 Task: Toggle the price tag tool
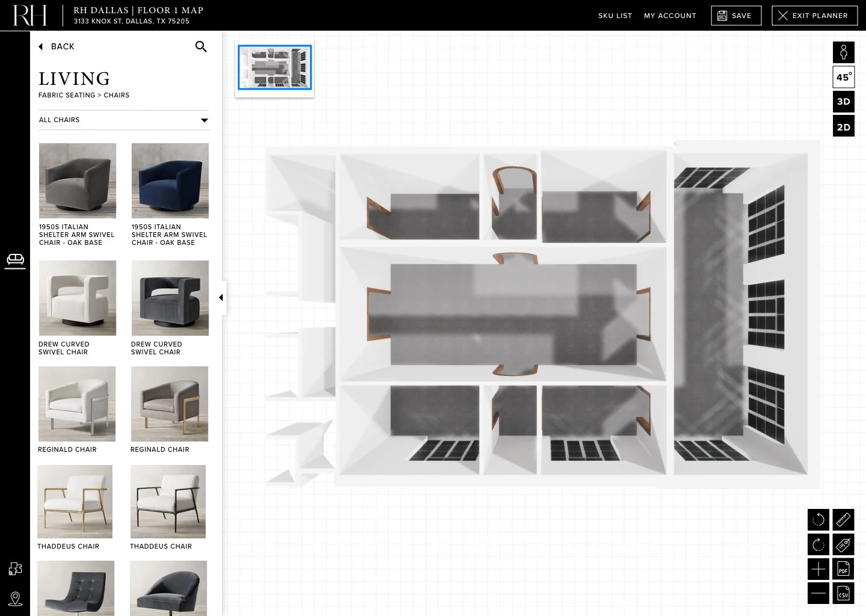844,544
